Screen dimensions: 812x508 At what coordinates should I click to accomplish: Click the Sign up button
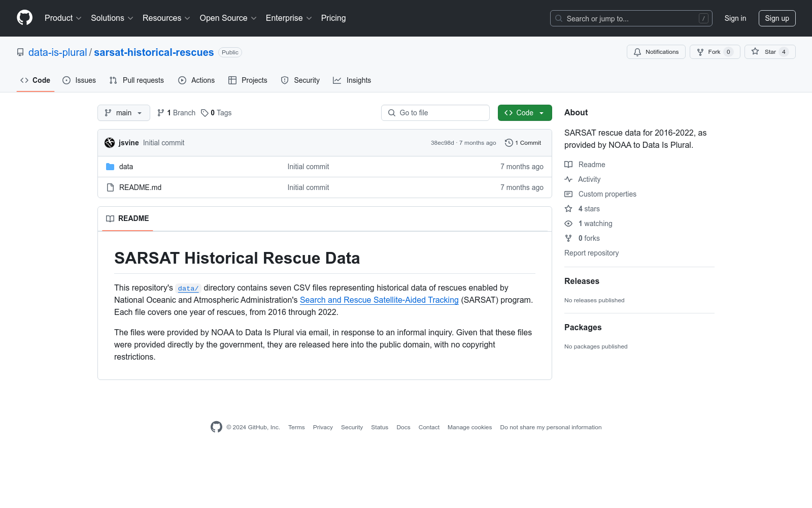[x=777, y=18]
